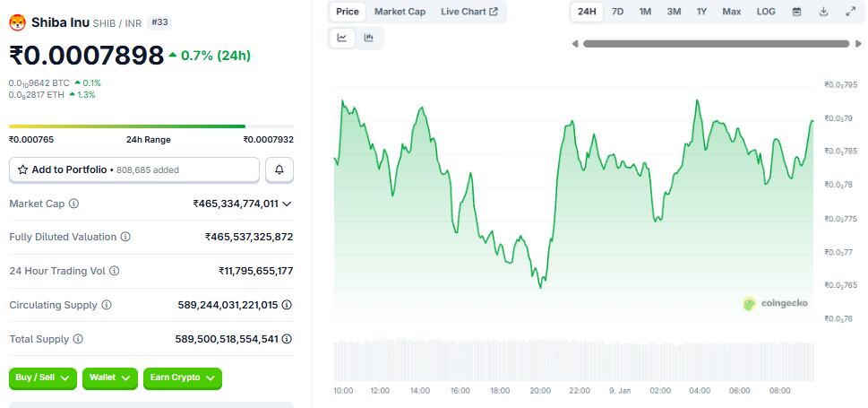The width and height of the screenshot is (868, 408).
Task: Switch to the Price tab
Action: point(348,12)
